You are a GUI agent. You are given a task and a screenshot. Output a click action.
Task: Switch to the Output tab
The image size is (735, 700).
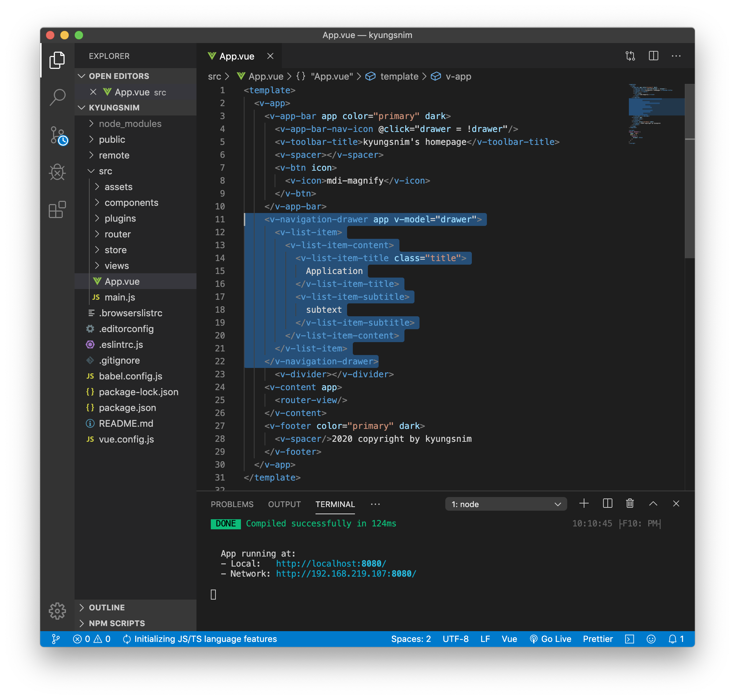click(284, 504)
